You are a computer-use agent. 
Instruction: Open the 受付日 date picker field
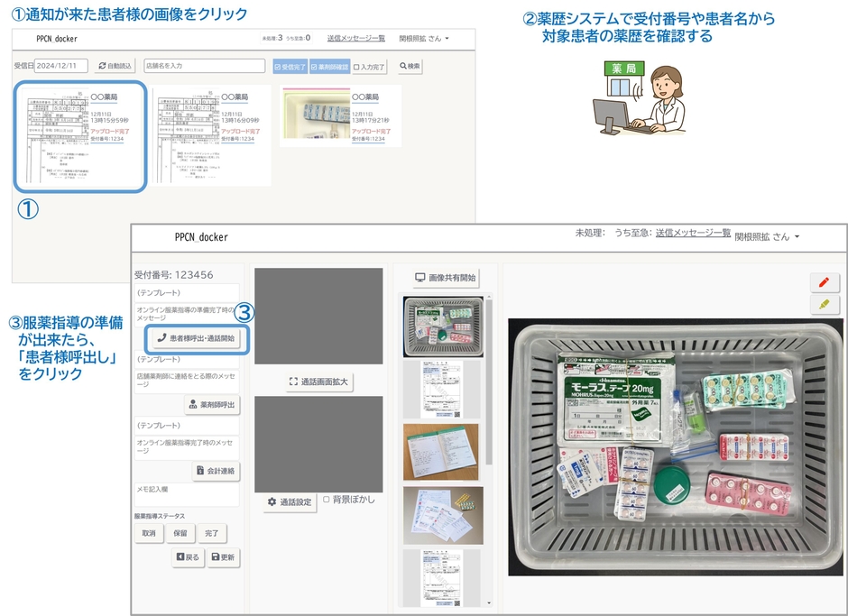(x=61, y=64)
